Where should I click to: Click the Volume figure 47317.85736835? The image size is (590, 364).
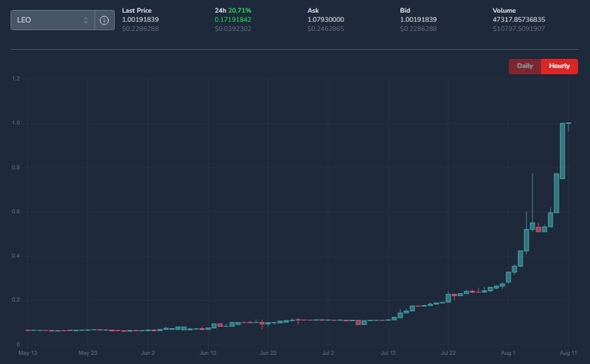(x=519, y=19)
